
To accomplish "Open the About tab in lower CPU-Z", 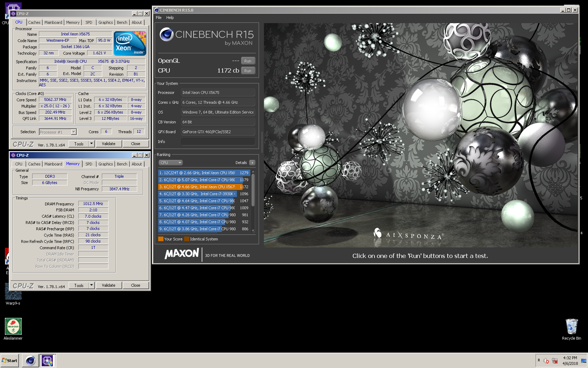I will click(x=137, y=164).
